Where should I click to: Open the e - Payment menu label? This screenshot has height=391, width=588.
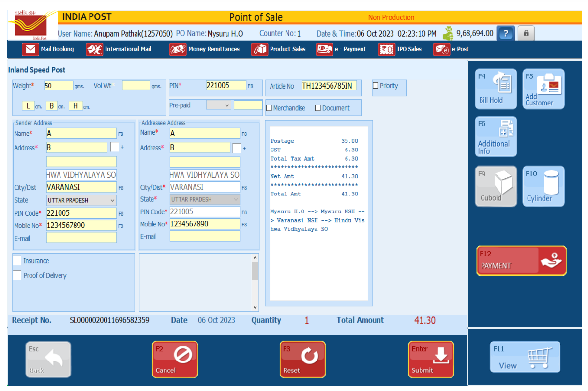[x=350, y=49]
